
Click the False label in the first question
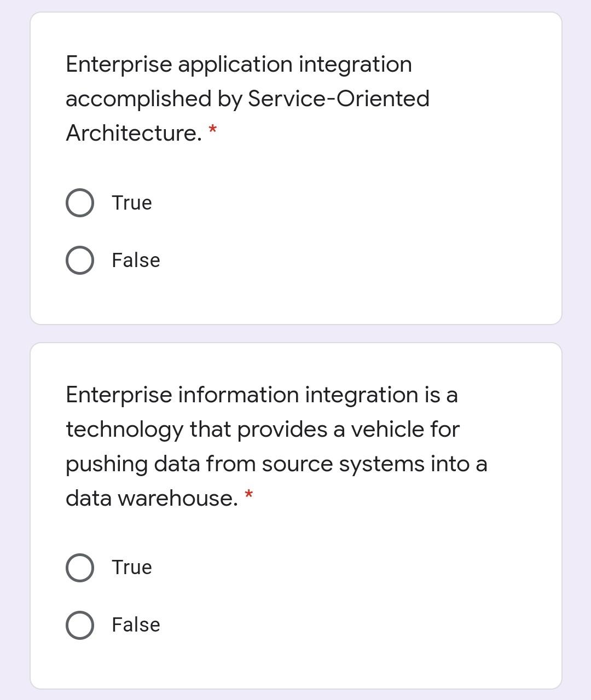[135, 261]
